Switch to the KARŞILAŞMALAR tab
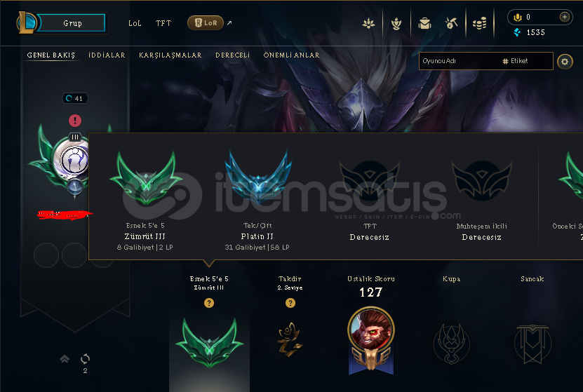This screenshot has width=583, height=392. 170,55
